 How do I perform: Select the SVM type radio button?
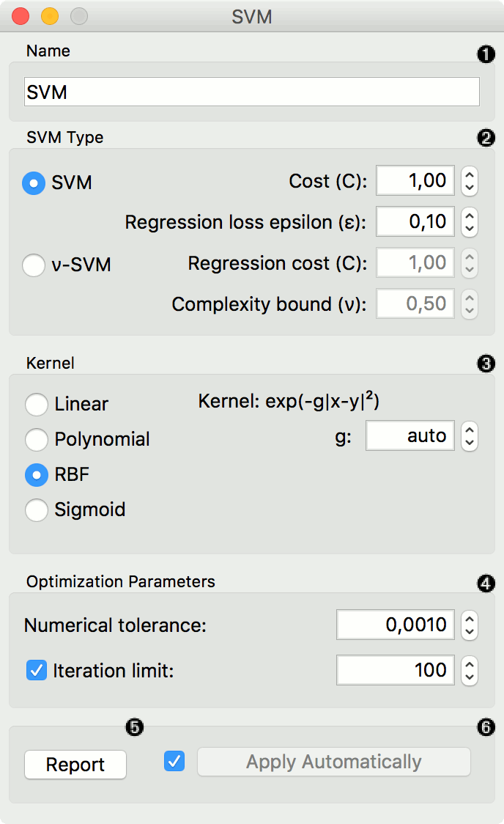tap(34, 183)
